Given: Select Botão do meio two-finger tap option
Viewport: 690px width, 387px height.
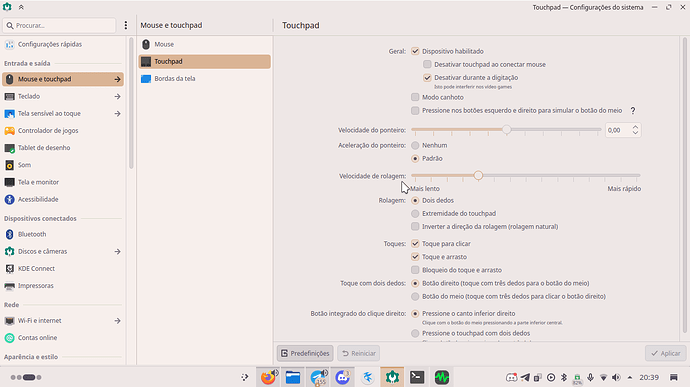Looking at the screenshot, I should 415,296.
